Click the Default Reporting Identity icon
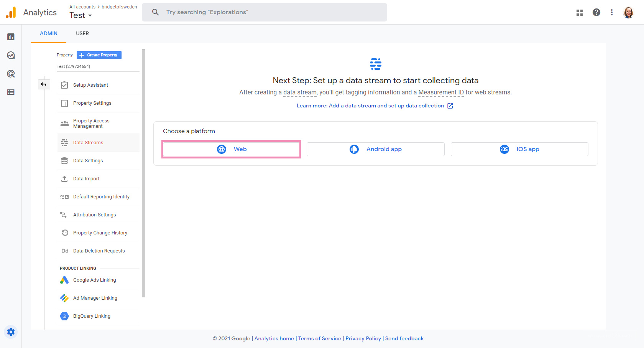Screen dimensions: 644x348 (64, 197)
